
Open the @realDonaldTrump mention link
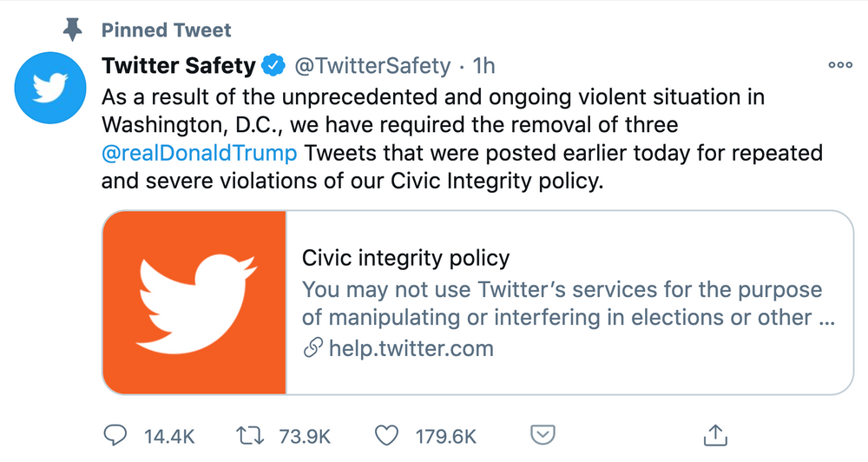click(200, 153)
